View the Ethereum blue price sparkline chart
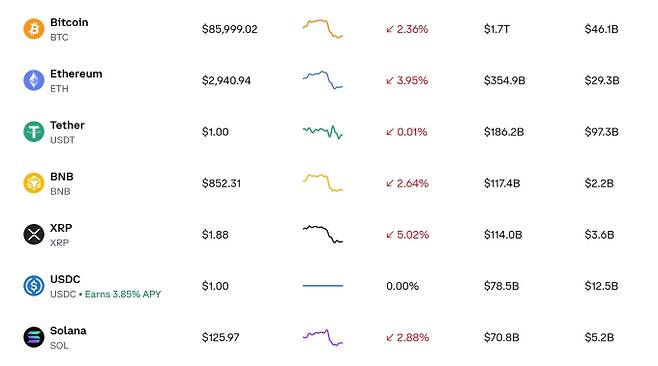This screenshot has width=658, height=366. [x=323, y=80]
